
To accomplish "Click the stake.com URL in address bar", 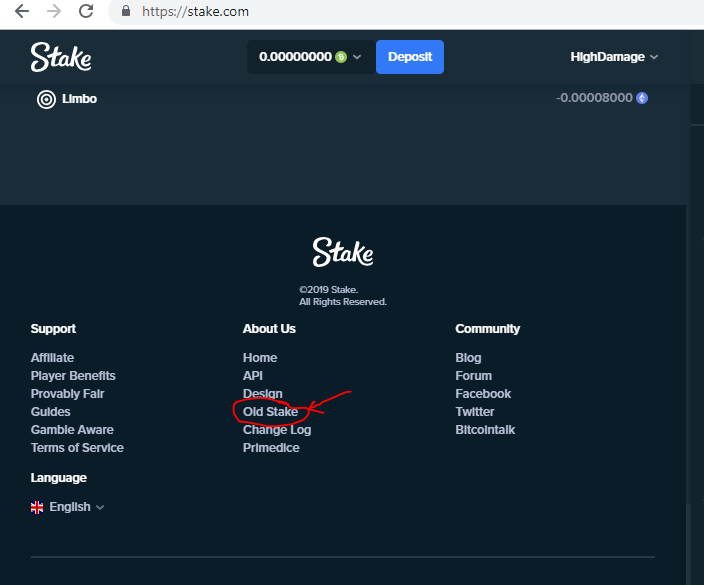I will 195,11.
